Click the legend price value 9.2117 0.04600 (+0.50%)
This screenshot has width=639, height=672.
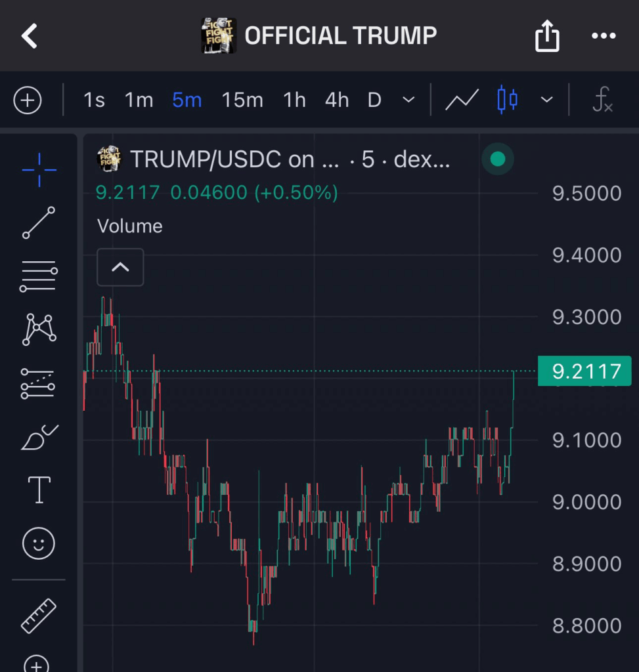[217, 192]
